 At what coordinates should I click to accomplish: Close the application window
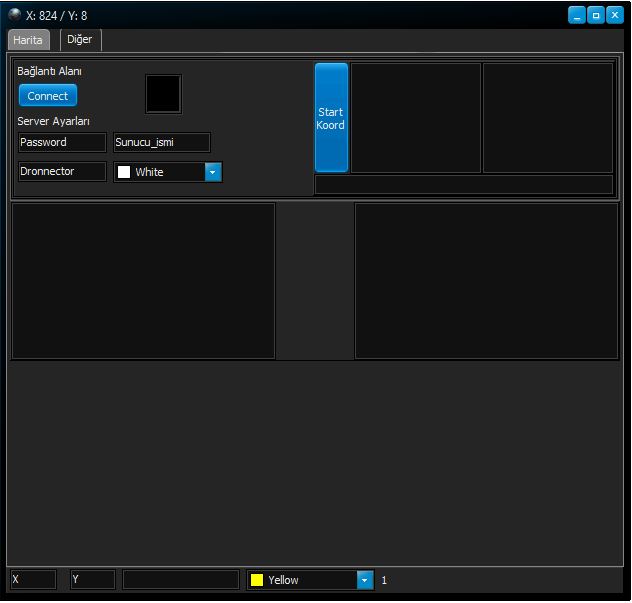point(615,15)
